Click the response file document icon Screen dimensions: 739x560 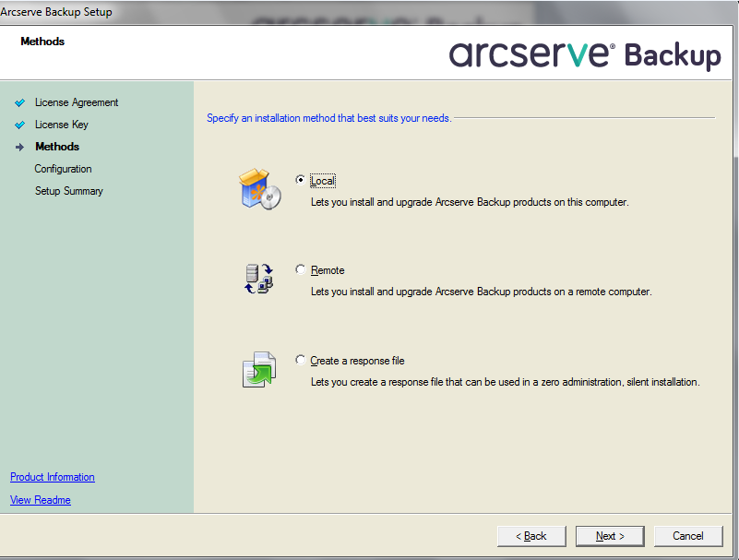257,369
